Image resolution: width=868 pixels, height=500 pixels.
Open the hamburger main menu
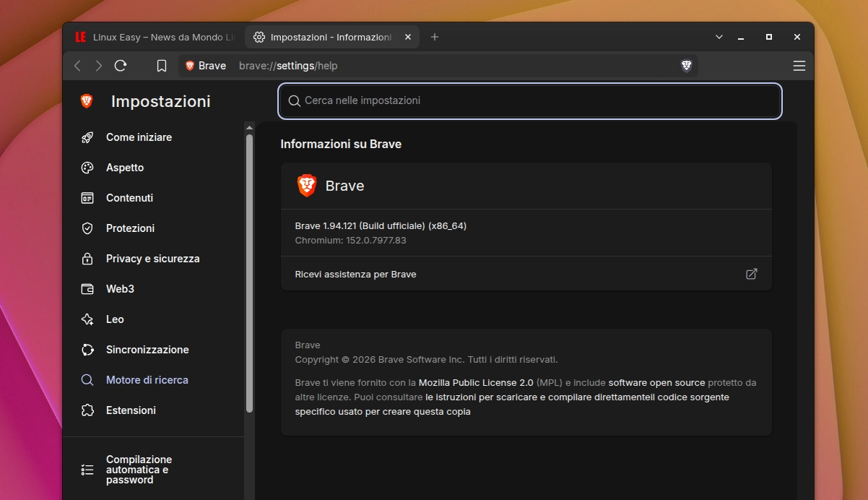click(799, 66)
